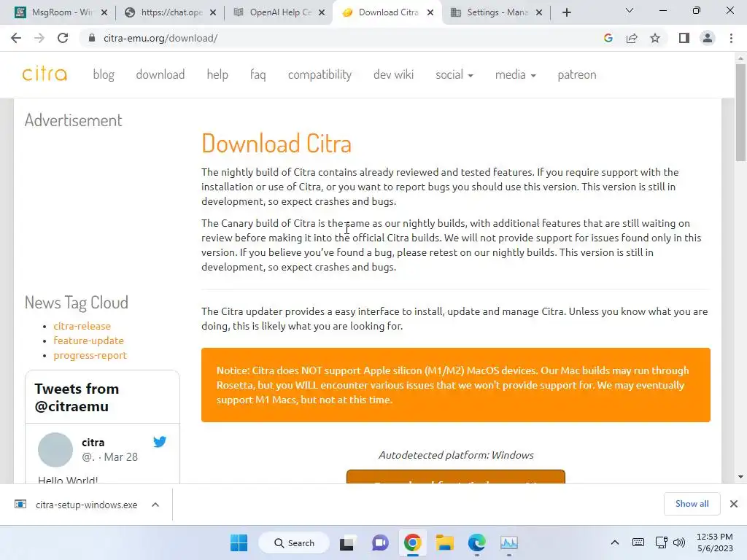Open Task View on the taskbar

coord(347,542)
